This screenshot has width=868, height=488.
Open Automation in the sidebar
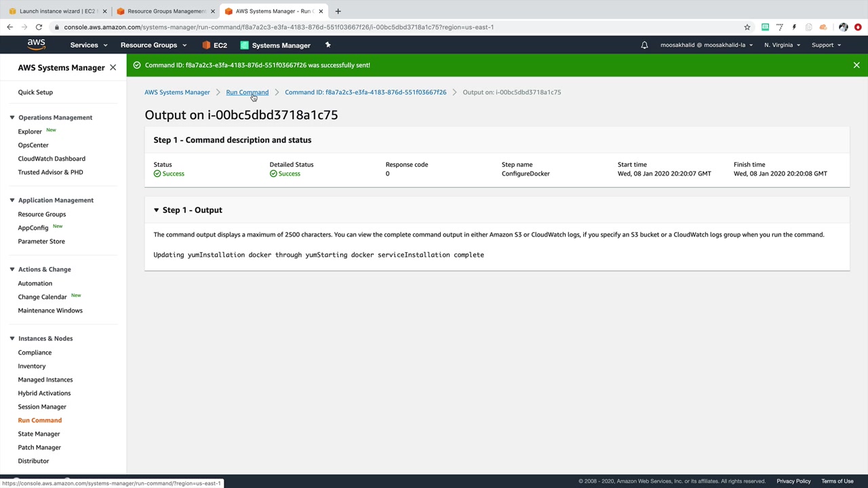(x=35, y=283)
